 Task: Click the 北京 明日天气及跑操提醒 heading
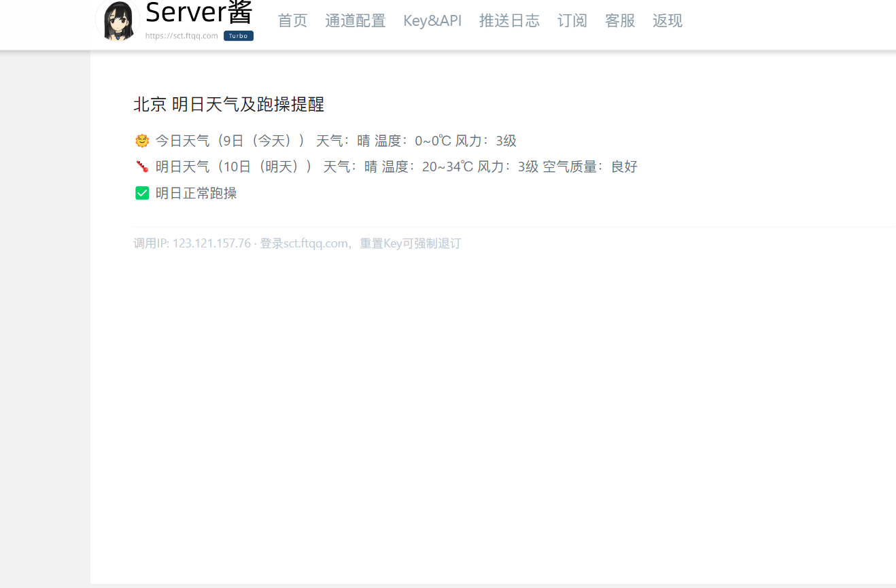click(x=229, y=104)
